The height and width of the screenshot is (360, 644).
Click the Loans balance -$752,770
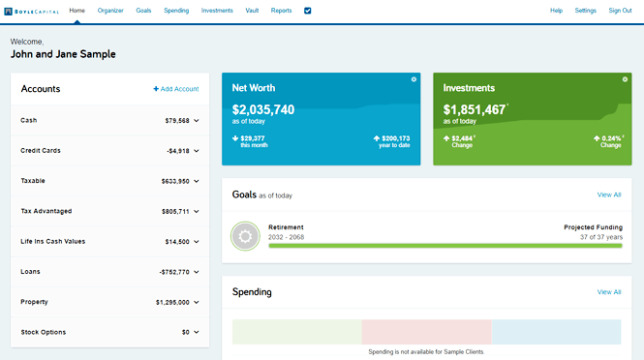pyautogui.click(x=174, y=272)
